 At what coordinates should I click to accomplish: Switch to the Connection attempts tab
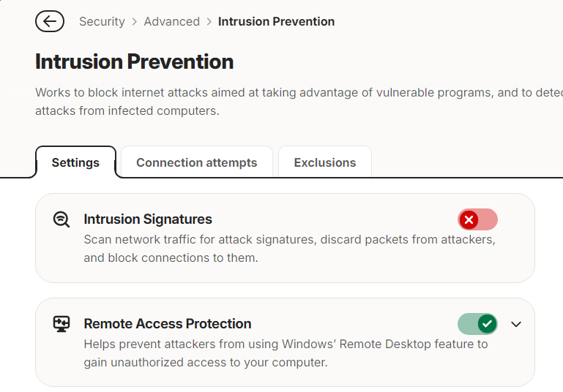(197, 162)
